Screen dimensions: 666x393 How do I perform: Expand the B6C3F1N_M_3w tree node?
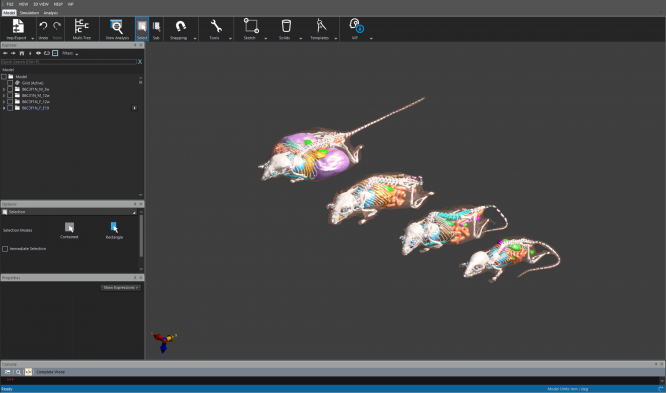pyautogui.click(x=4, y=89)
